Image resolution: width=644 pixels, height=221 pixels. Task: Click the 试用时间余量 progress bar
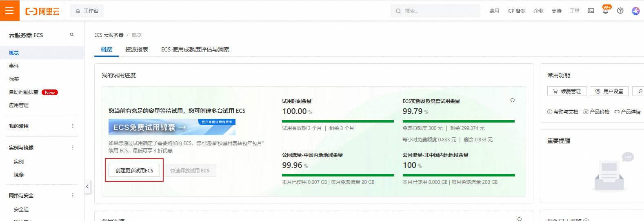(x=338, y=121)
